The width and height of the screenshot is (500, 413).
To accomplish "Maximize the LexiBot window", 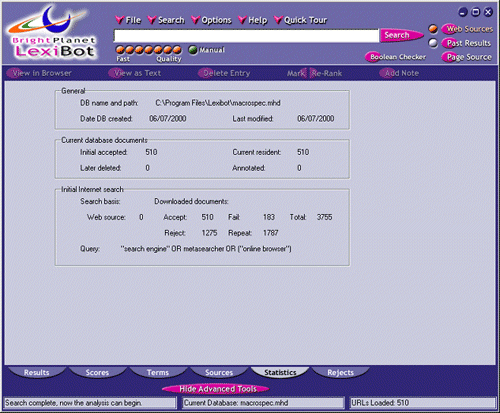I will [476, 12].
